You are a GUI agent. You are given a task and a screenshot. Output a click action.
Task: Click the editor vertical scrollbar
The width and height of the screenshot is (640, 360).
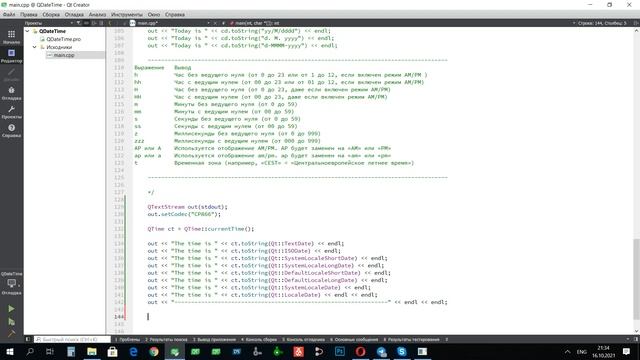point(636,279)
